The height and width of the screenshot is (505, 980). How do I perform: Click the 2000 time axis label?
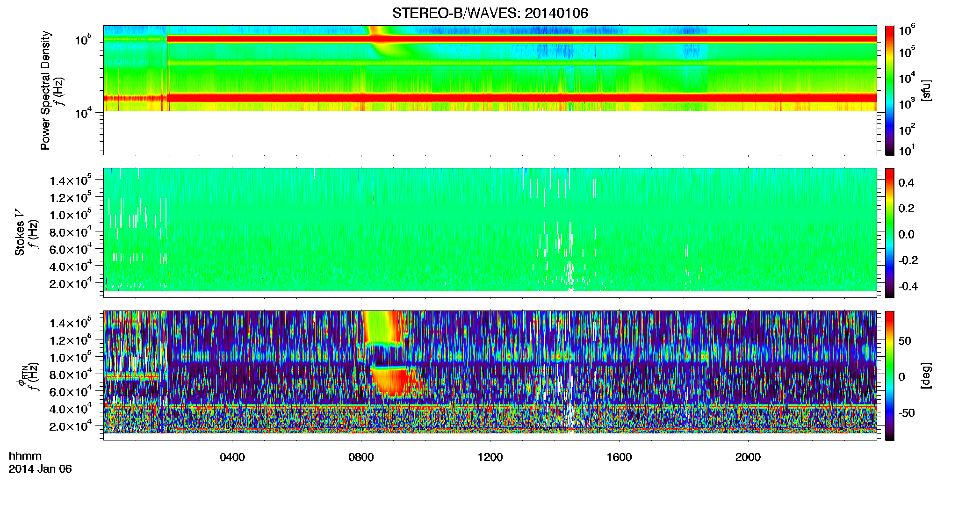pos(748,457)
